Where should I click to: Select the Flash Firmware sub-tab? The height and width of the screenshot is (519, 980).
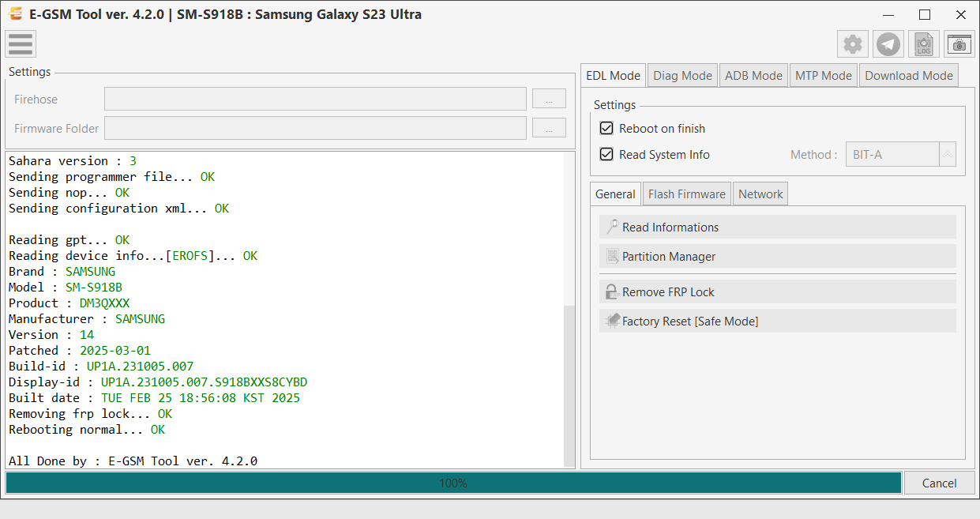pyautogui.click(x=687, y=194)
